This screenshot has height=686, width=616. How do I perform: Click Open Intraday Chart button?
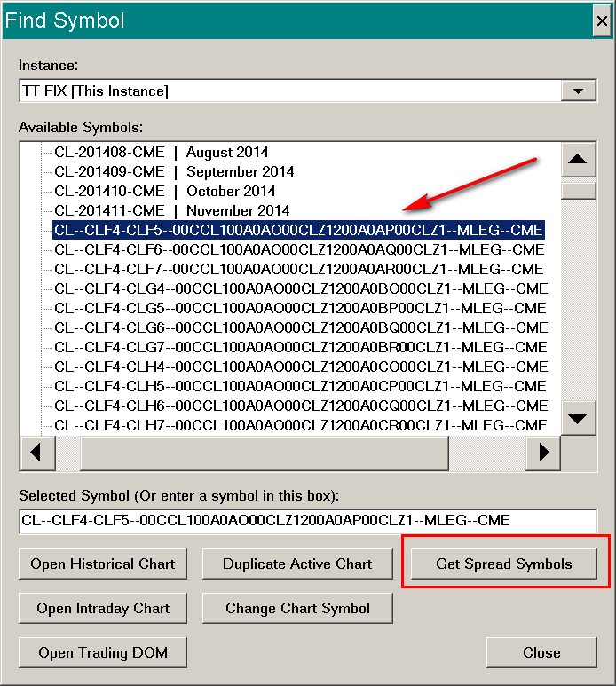103,609
